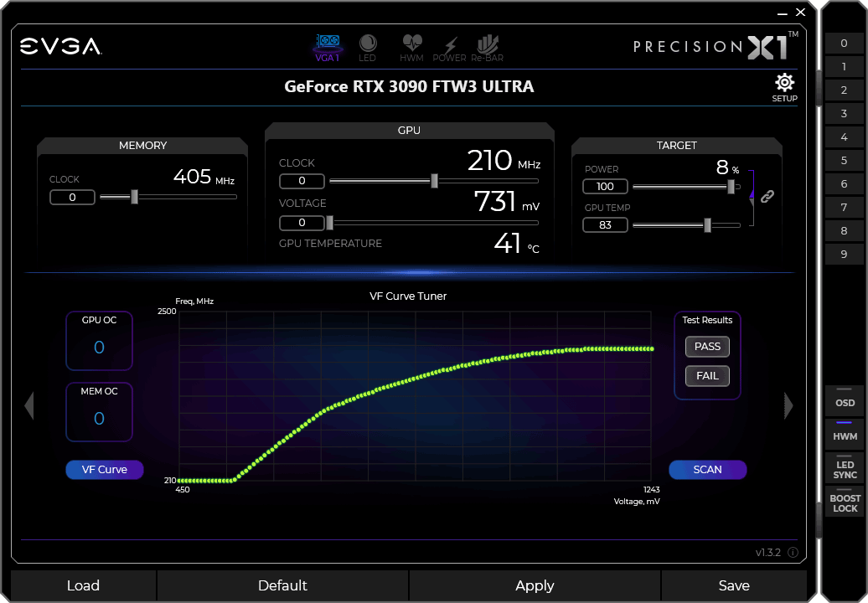This screenshot has width=868, height=603.
Task: Click the link icon between Power and GPU Temp
Action: (x=767, y=197)
